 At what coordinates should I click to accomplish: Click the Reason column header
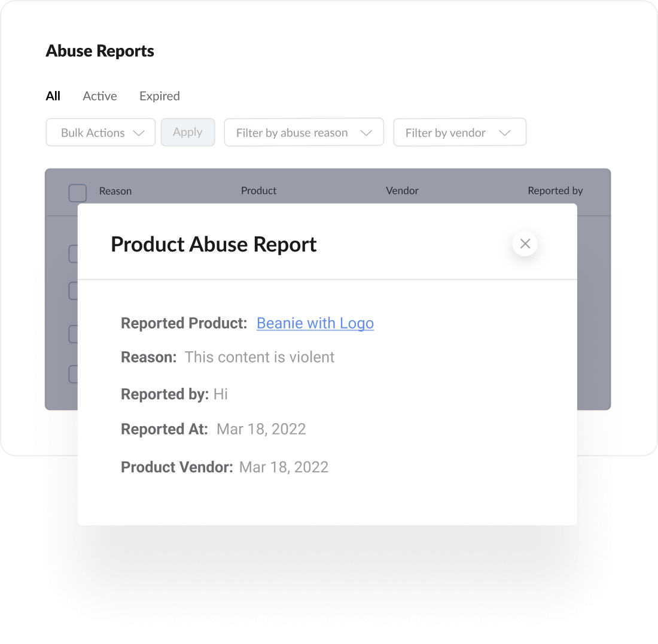[x=115, y=191]
